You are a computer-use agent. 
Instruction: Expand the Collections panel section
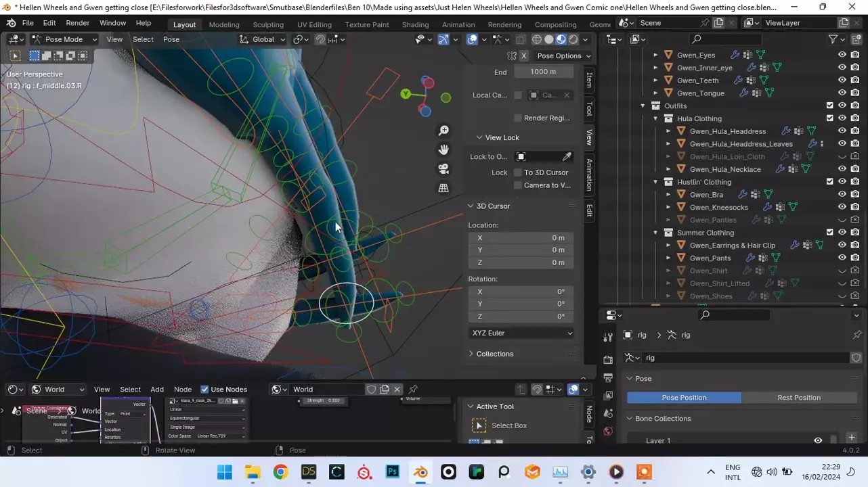point(494,354)
